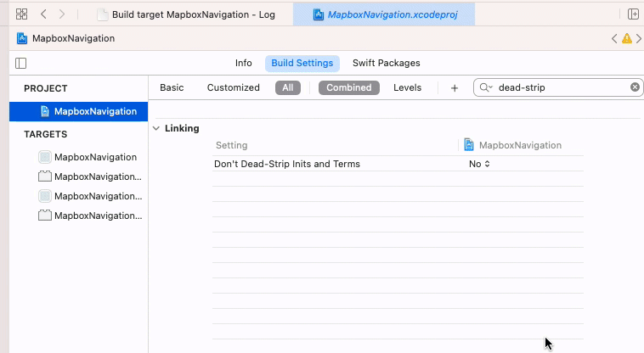This screenshot has width=644, height=353.
Task: Open the search filter options magnifier
Action: tap(486, 87)
